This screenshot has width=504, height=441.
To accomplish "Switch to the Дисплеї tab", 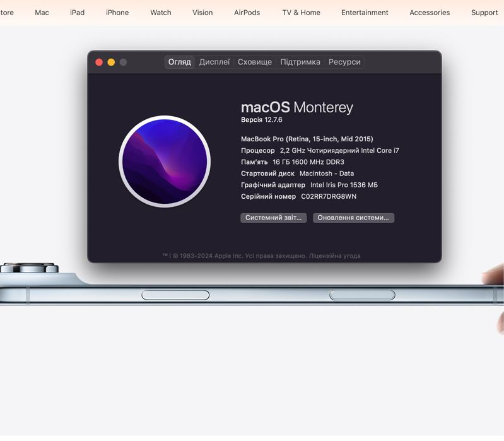I will pos(214,62).
